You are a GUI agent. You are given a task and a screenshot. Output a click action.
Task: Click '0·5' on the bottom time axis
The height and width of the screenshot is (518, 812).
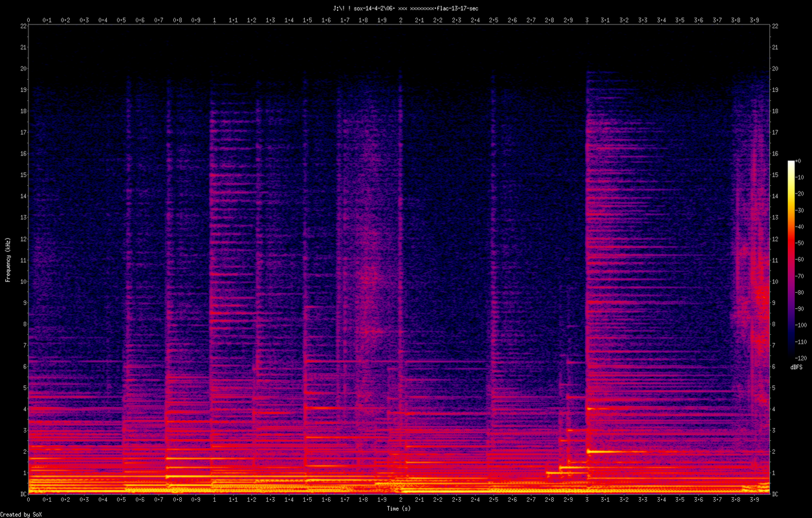tap(122, 501)
